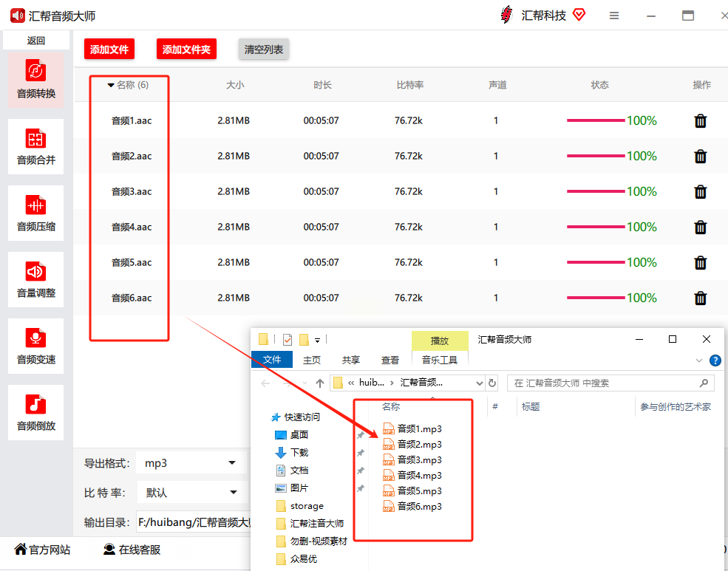Open the 查看 ribbon tab
This screenshot has height=571, width=728.
(x=390, y=360)
